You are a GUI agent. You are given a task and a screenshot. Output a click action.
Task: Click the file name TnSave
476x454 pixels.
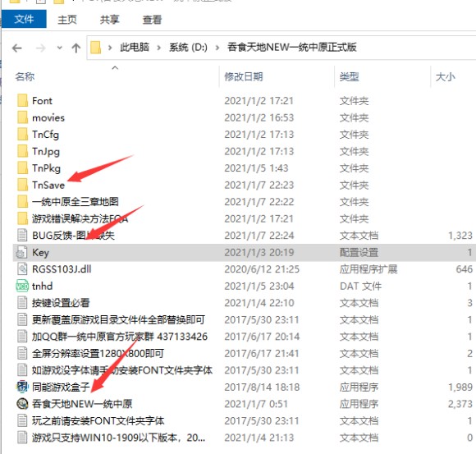48,185
